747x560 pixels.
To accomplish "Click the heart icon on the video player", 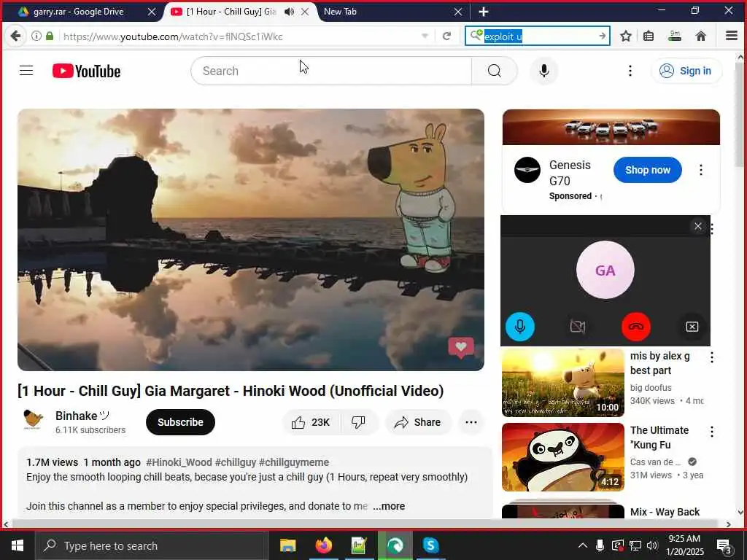I will (461, 348).
